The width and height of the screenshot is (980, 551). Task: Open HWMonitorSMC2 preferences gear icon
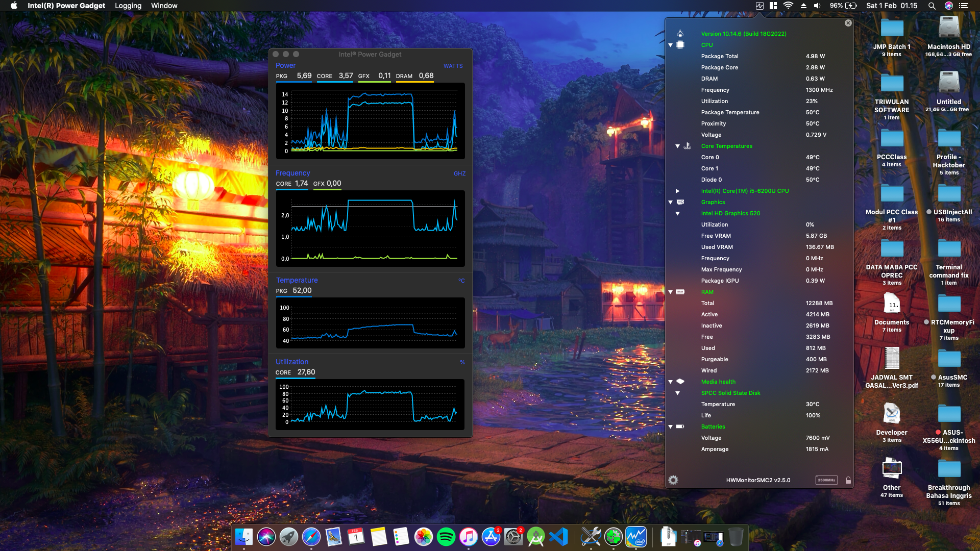(673, 480)
